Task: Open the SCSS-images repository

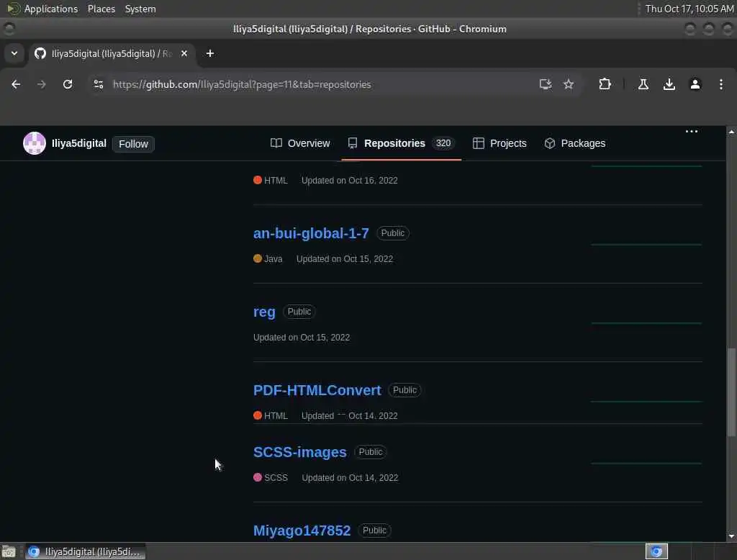Action: click(x=300, y=452)
